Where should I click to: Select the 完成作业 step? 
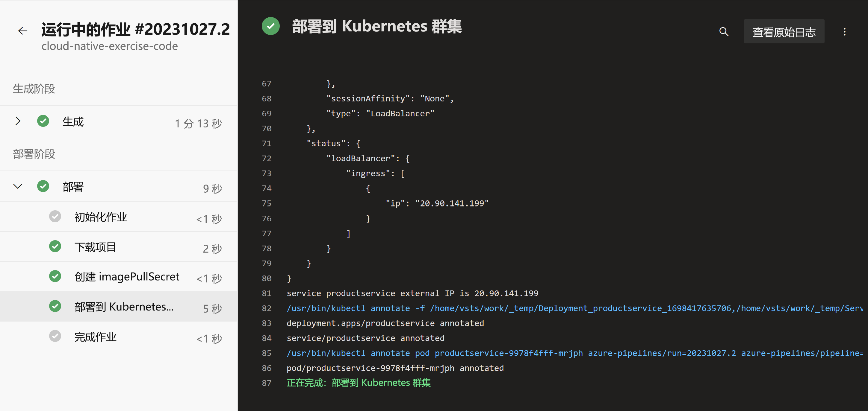pos(95,337)
